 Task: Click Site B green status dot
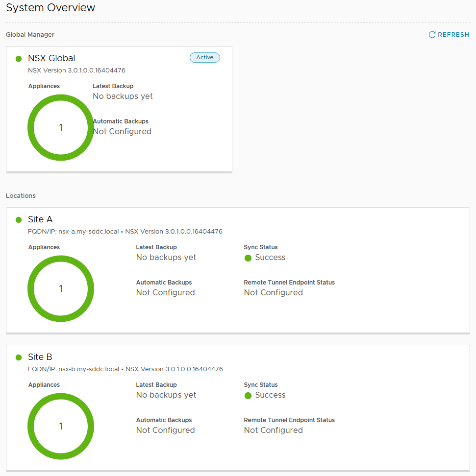tap(19, 357)
